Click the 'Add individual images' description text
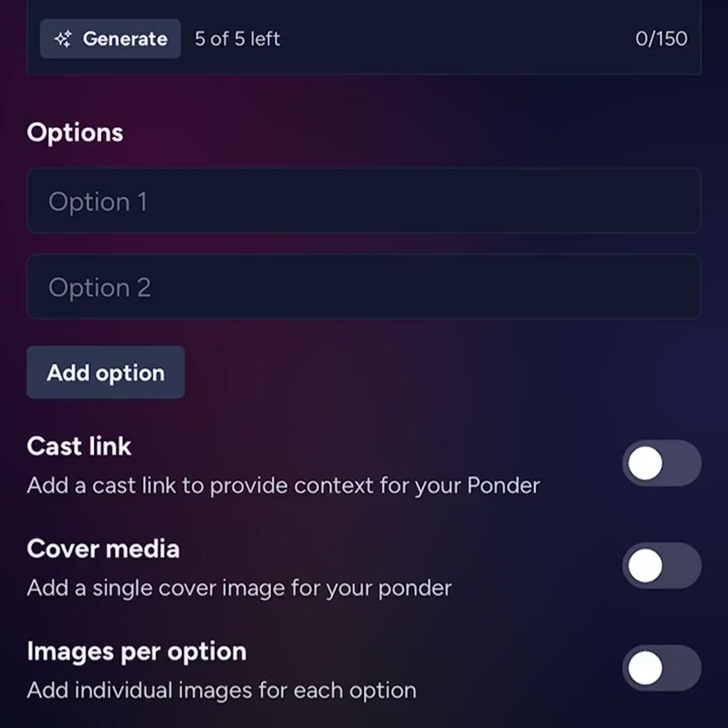The height and width of the screenshot is (728, 728). pos(221,690)
